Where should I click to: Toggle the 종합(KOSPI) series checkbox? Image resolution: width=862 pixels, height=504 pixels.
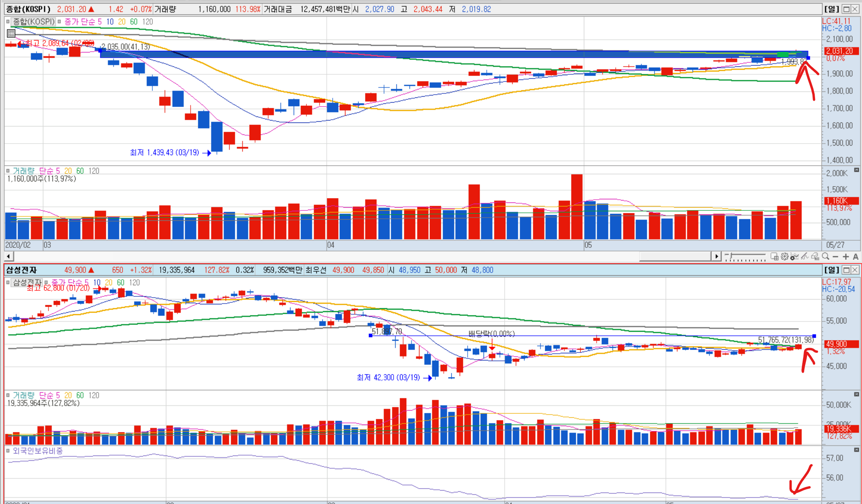(x=8, y=21)
